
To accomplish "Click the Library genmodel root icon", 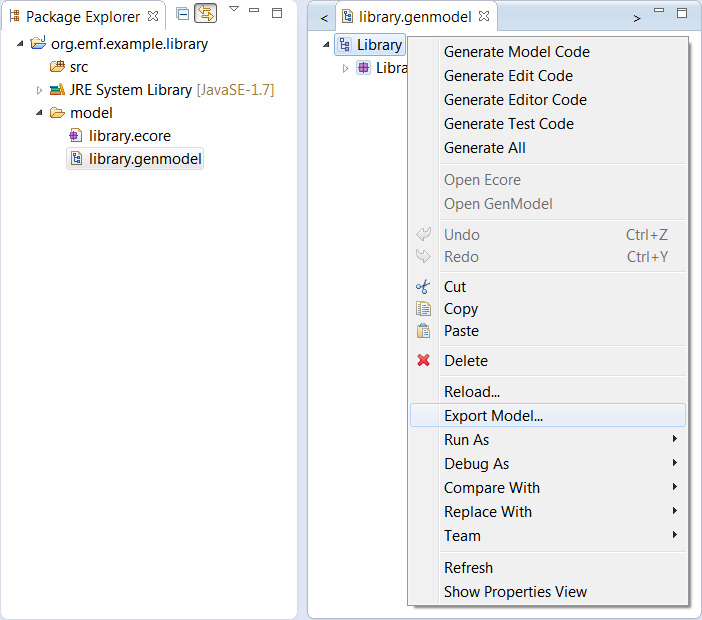I will click(x=345, y=45).
